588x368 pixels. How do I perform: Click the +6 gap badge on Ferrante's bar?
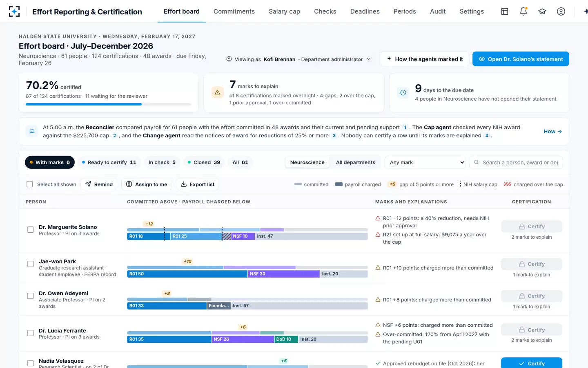(x=243, y=327)
